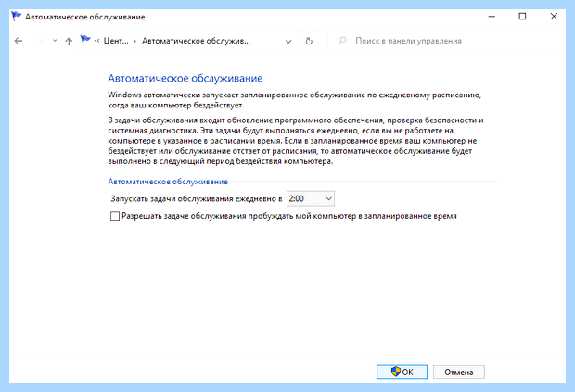
Task: Minimize the window
Action: [492, 17]
